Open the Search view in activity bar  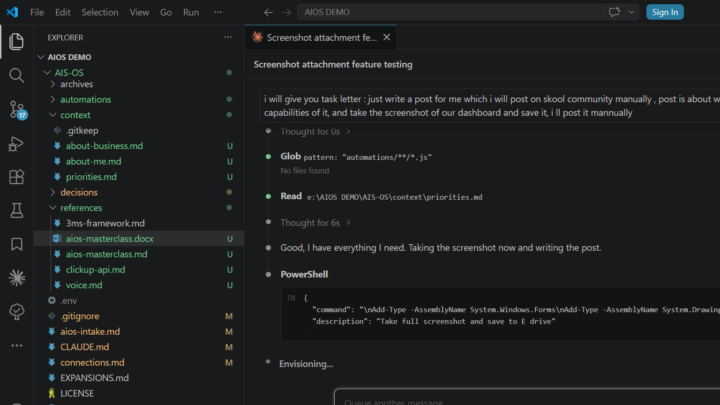coord(17,75)
